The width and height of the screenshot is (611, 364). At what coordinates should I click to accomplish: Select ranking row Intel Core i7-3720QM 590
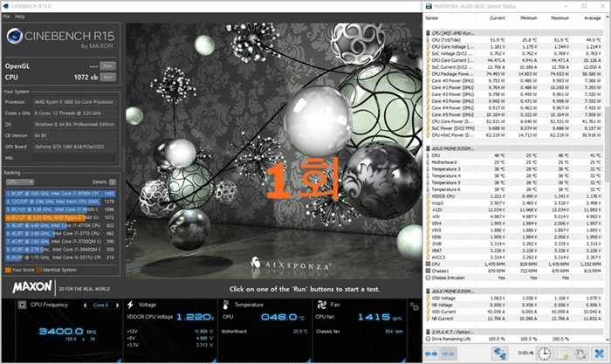(60, 241)
